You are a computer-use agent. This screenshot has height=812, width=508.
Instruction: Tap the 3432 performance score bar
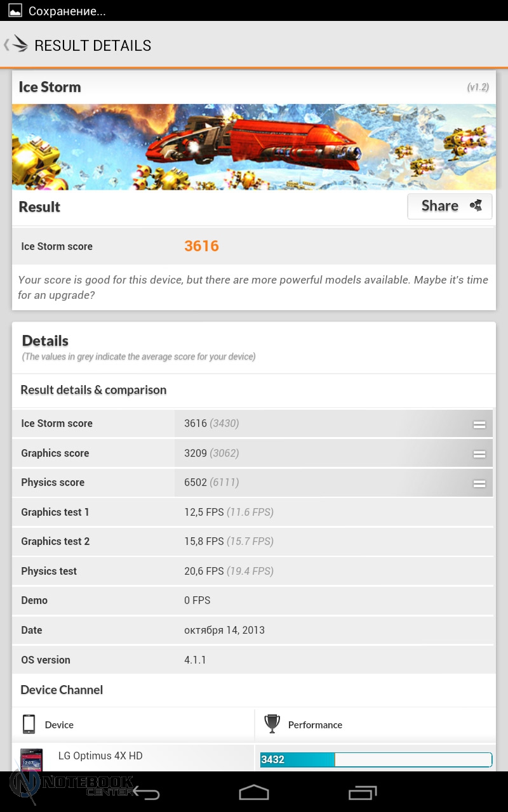(x=376, y=759)
